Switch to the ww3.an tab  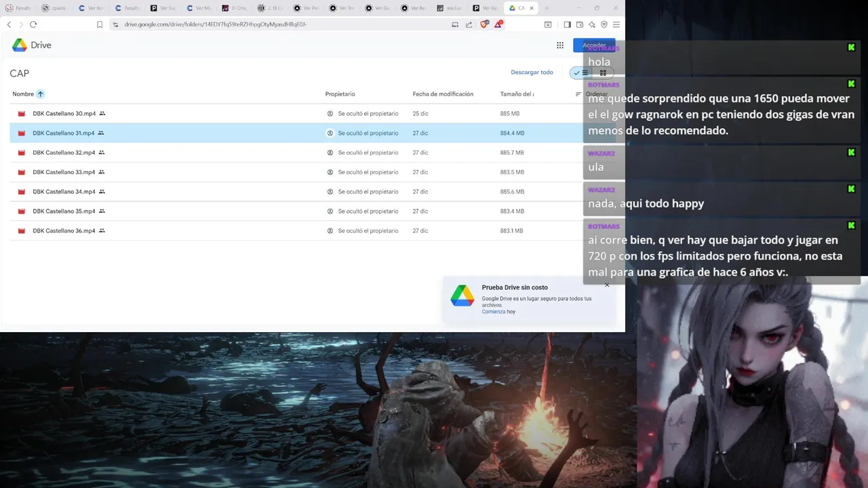click(x=451, y=8)
